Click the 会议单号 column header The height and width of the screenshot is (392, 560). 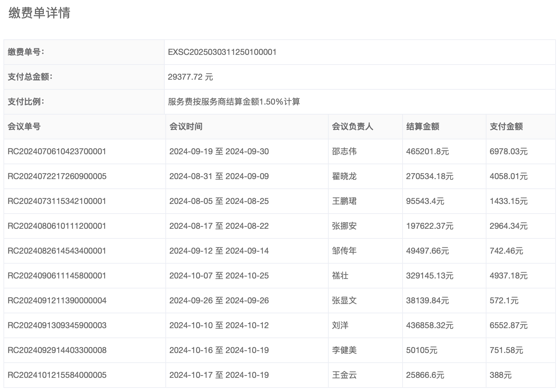24,127
